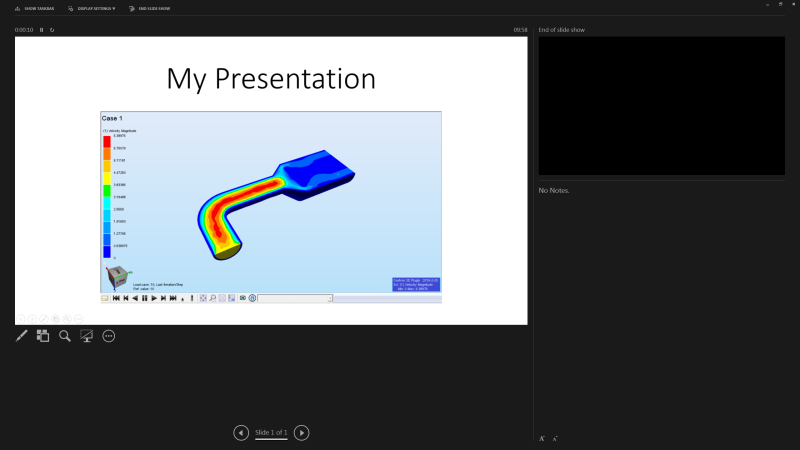Image resolution: width=800 pixels, height=450 pixels.
Task: Select the Zoom into slide magnifier
Action: (65, 336)
